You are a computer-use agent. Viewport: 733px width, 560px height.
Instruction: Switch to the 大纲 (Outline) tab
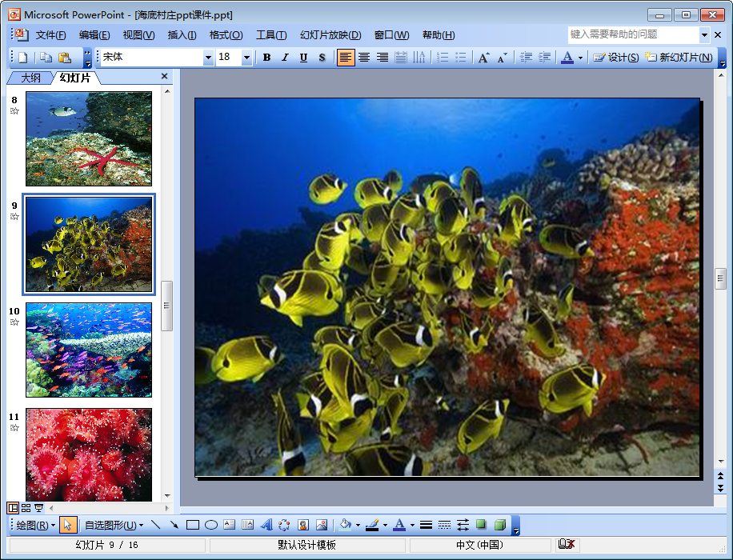click(30, 78)
